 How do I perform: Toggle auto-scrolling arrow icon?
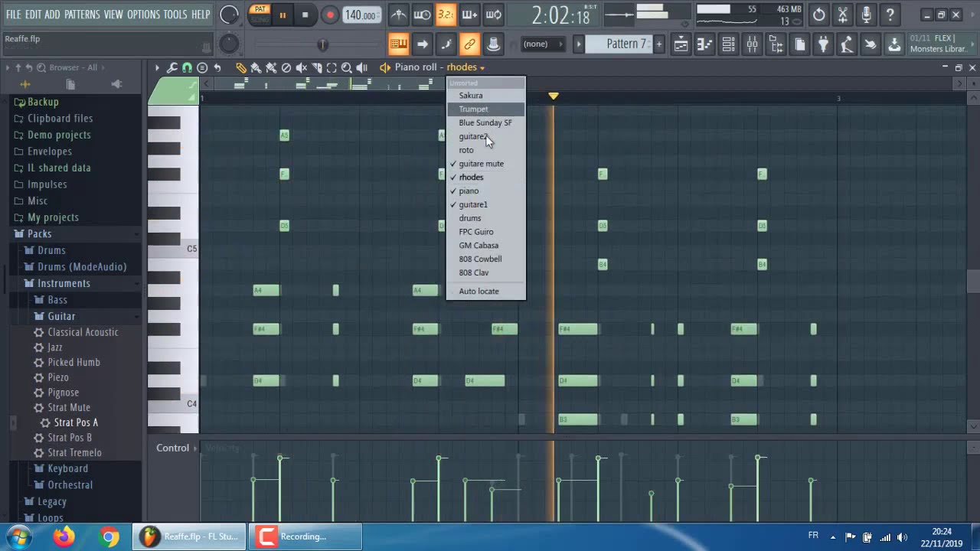pos(422,44)
